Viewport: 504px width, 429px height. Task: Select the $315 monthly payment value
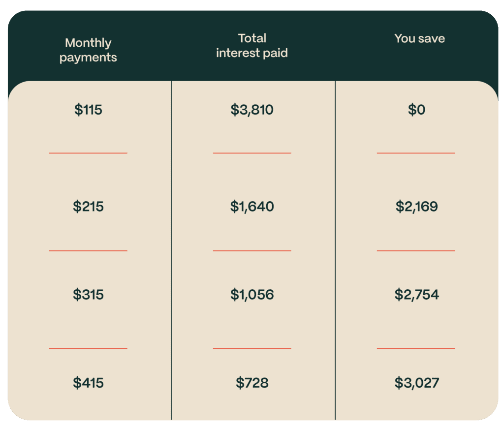[89, 295]
